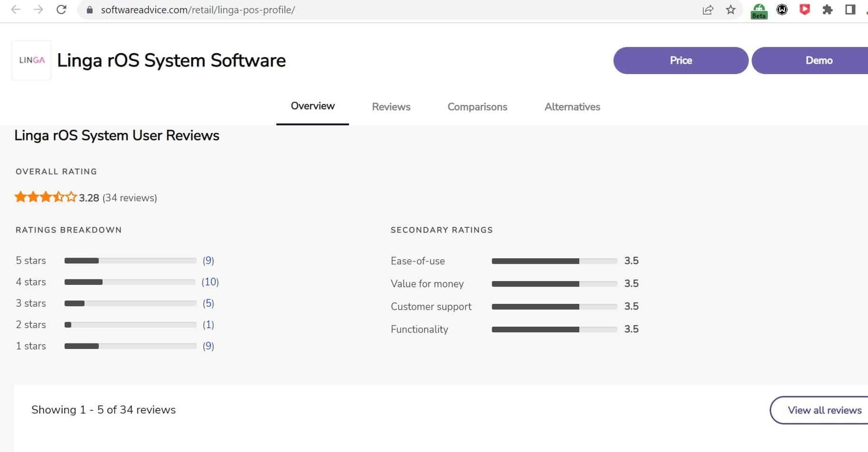
Task: Click the 5 stars rating bar
Action: point(131,261)
